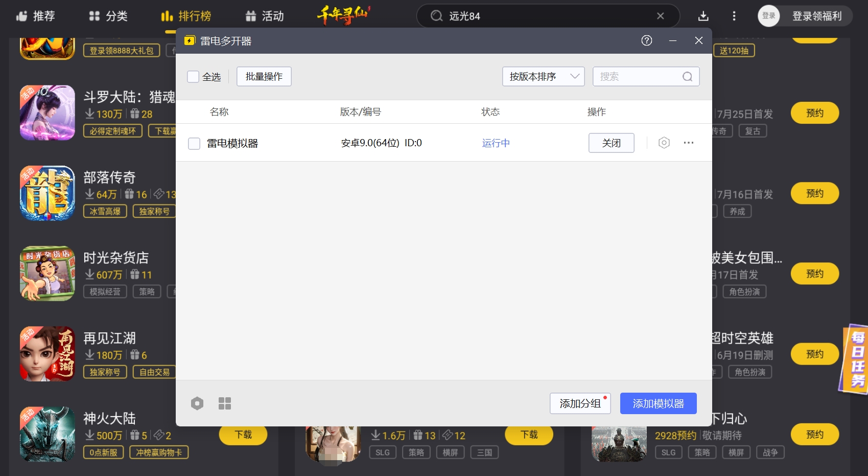The height and width of the screenshot is (476, 868).
Task: Click the 送120抽 tag
Action: tap(734, 51)
